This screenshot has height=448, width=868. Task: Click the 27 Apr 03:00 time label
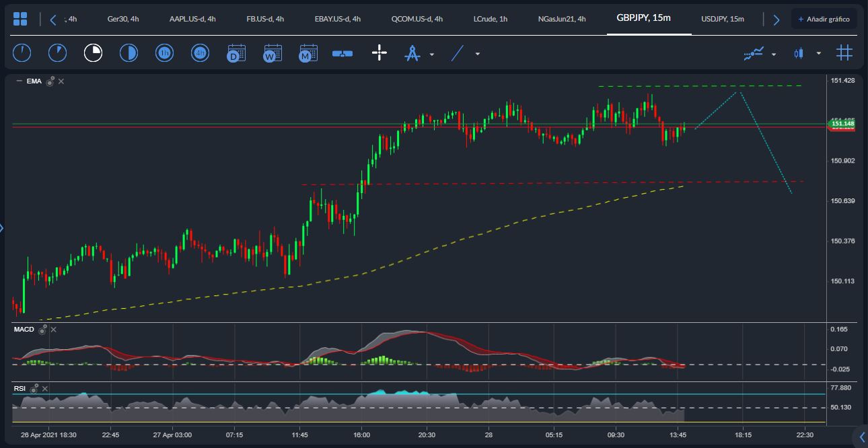(172, 435)
